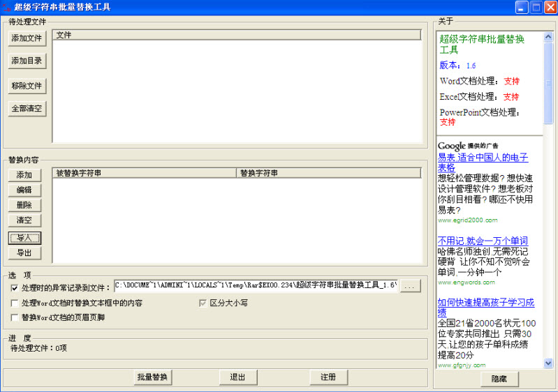Viewport: 558px width, 392px height.
Task: Click the scrollbar thumb in 关于 panel
Action: (x=548, y=83)
